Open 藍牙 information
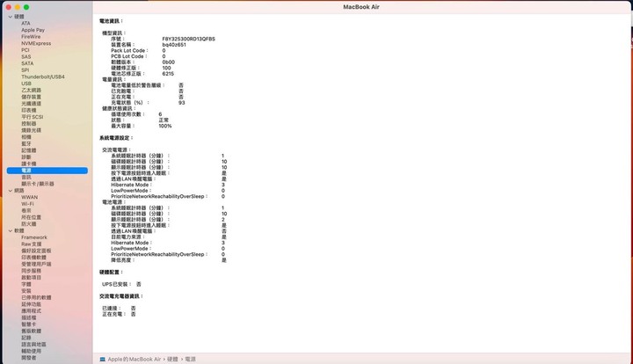Screen dimensions: 633x364 [x=26, y=143]
